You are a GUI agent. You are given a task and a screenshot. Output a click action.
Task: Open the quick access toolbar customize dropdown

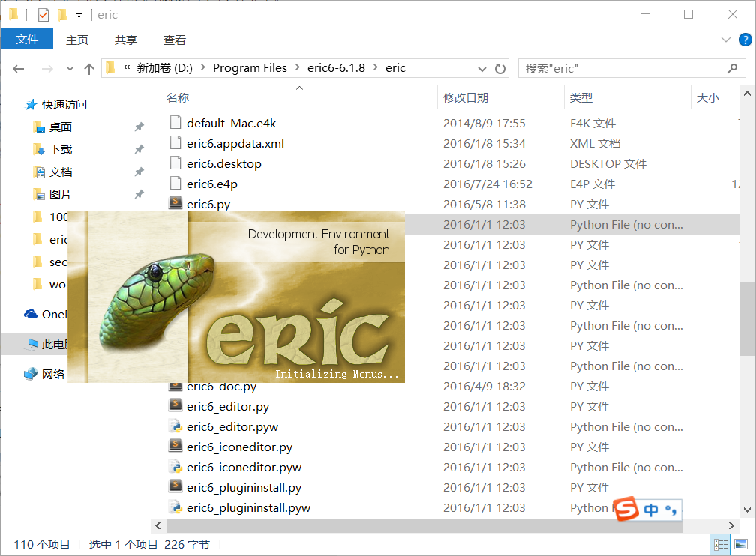(x=79, y=16)
